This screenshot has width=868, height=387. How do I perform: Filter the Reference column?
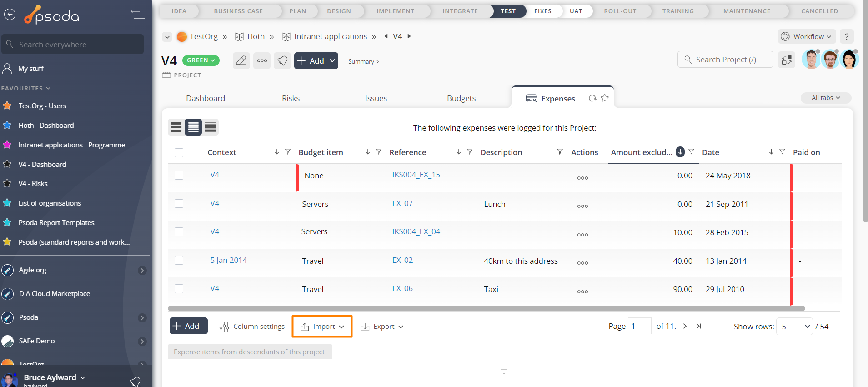click(470, 152)
